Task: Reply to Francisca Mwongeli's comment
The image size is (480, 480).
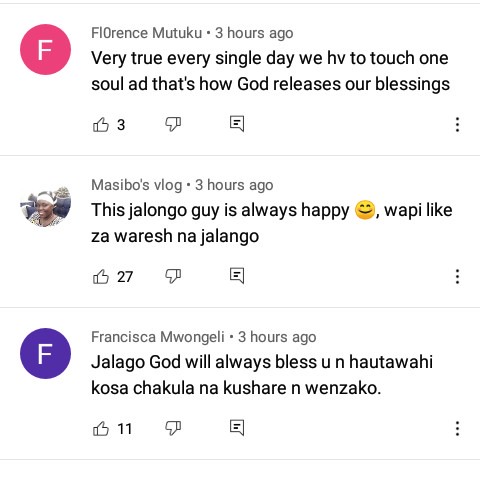Action: click(x=237, y=428)
